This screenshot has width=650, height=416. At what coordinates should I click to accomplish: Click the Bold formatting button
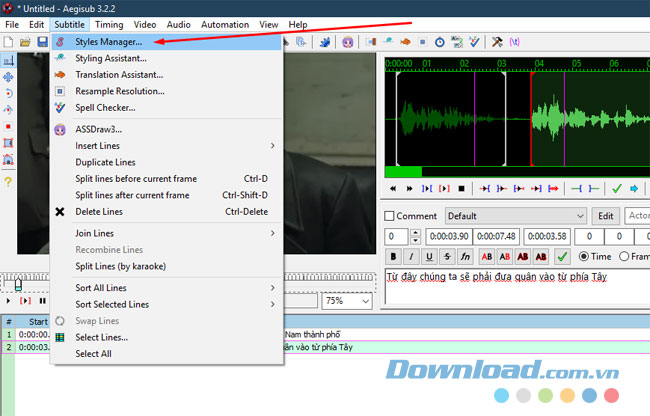[x=394, y=256]
